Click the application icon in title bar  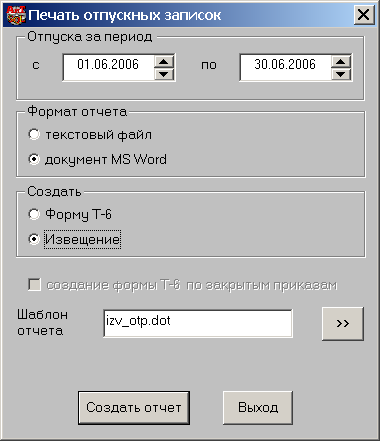pos(16,15)
